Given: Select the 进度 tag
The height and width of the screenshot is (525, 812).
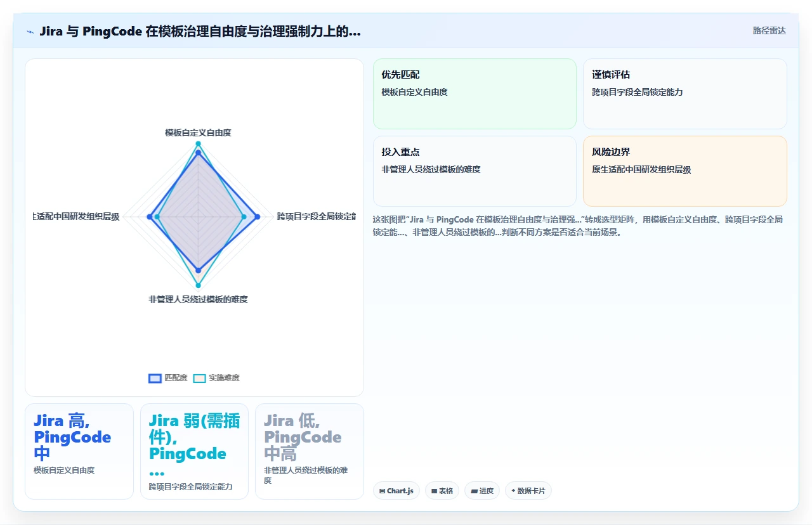Looking at the screenshot, I should 482,491.
